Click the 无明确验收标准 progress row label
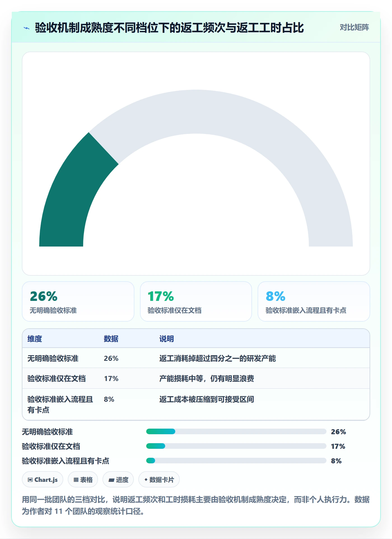The width and height of the screenshot is (392, 539). (47, 432)
